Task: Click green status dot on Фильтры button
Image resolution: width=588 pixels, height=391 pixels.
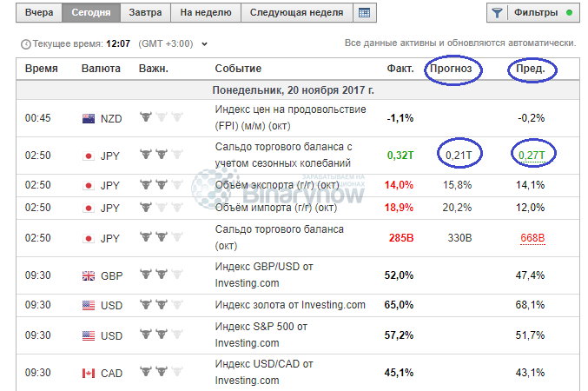Action: pos(569,13)
